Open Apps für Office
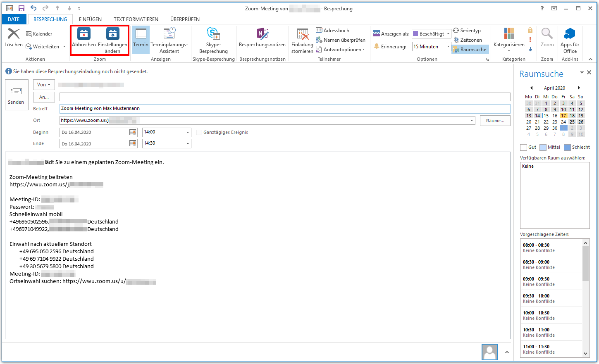Viewport: 599px width, 364px height. [570, 34]
